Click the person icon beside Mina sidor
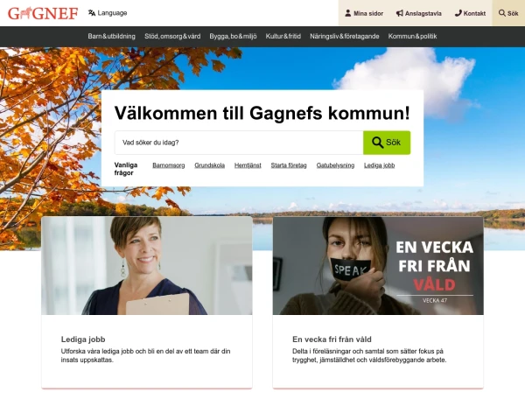This screenshot has height=420, width=525. (348, 13)
